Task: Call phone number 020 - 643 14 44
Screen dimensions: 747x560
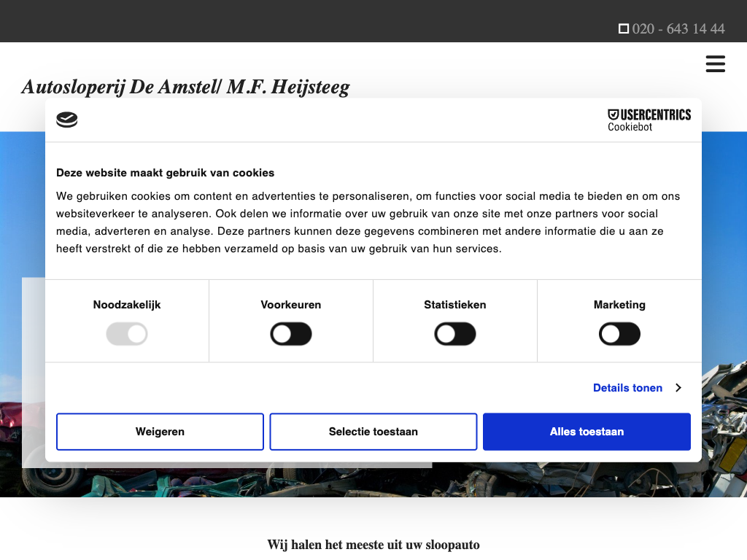Action: tap(678, 29)
